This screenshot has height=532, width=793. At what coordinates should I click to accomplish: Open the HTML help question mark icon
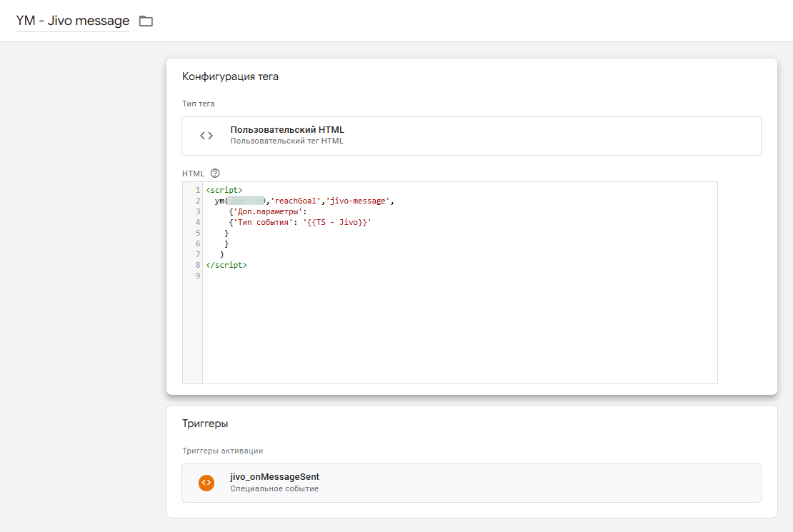215,174
